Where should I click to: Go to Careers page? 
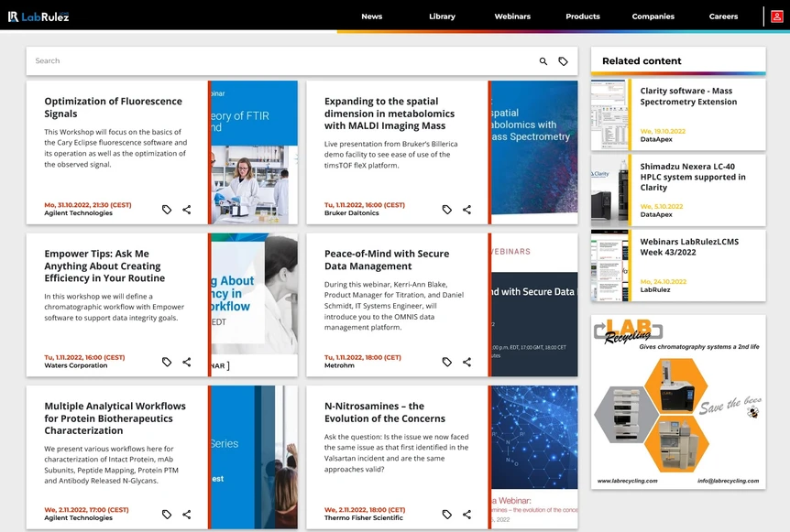[723, 16]
